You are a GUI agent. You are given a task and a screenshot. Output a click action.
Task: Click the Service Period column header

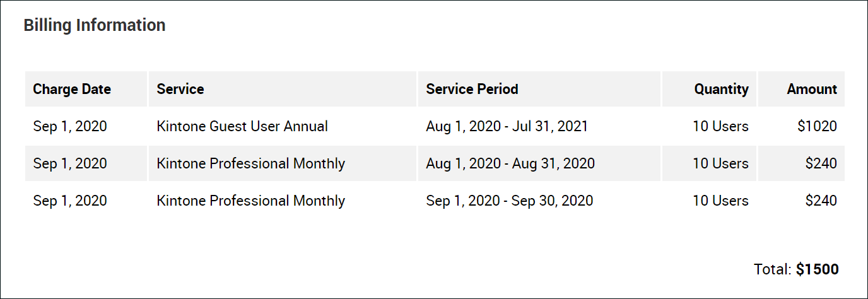click(x=472, y=89)
